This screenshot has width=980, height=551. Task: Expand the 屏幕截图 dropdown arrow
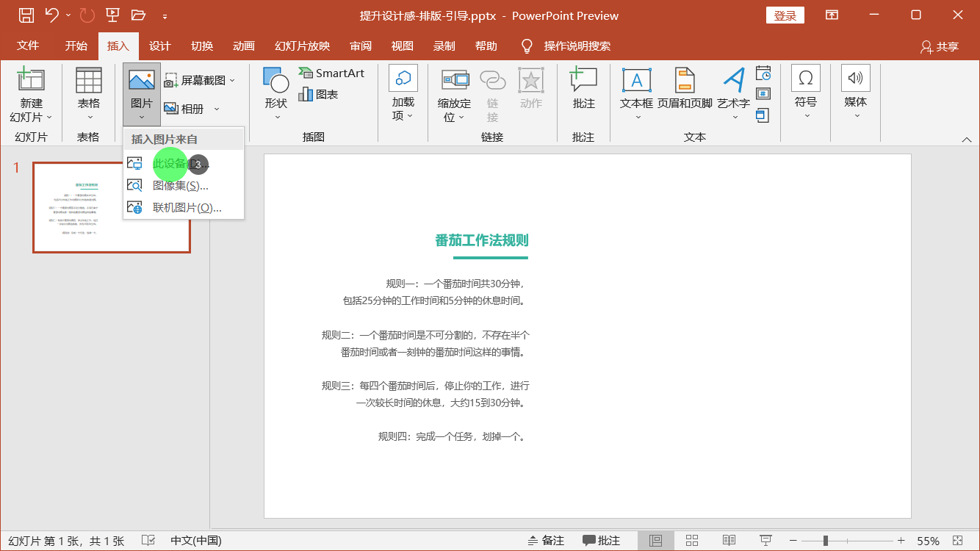(x=232, y=80)
